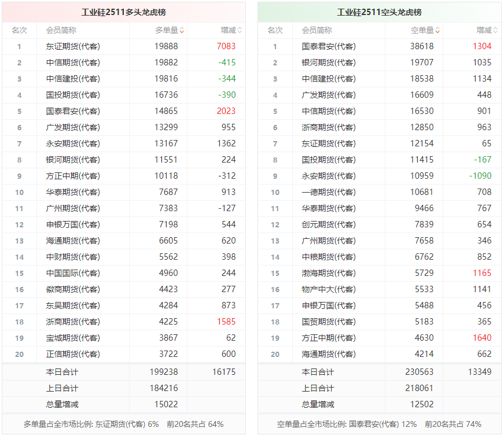Select 正信期货(代客) row

pos(124,354)
